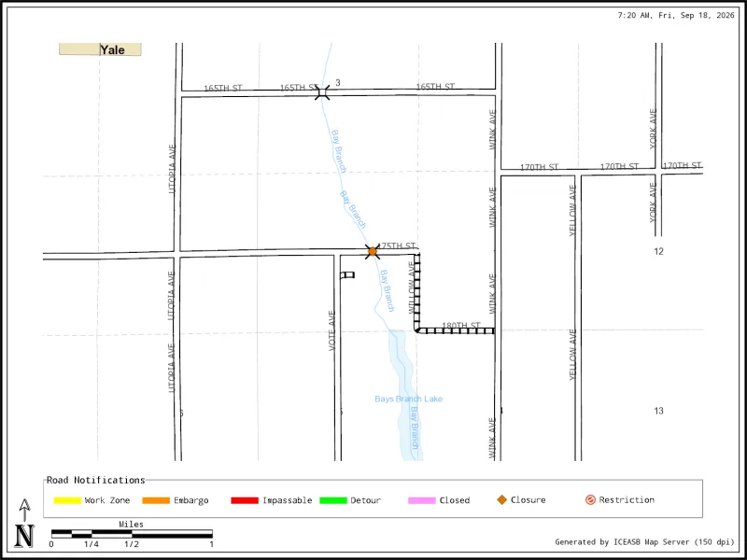Click the Generated by ICEASB Map Server text
This screenshot has width=747, height=560.
coord(644,542)
